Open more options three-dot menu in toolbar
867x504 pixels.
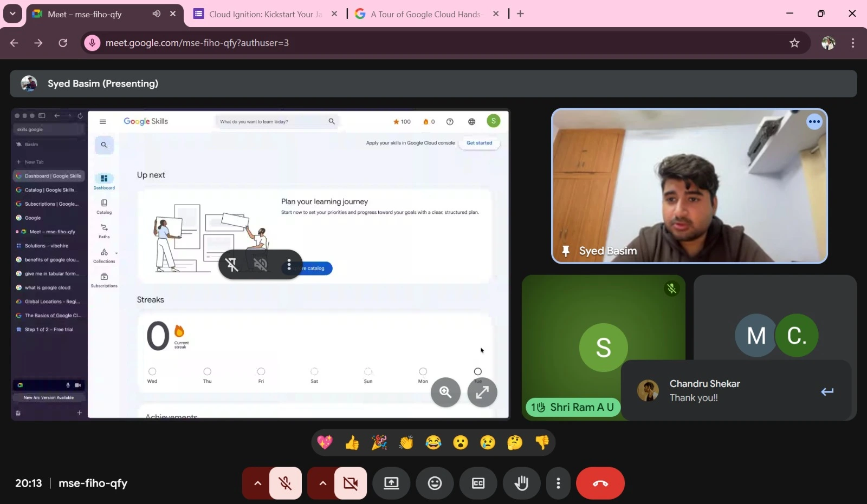pyautogui.click(x=558, y=483)
